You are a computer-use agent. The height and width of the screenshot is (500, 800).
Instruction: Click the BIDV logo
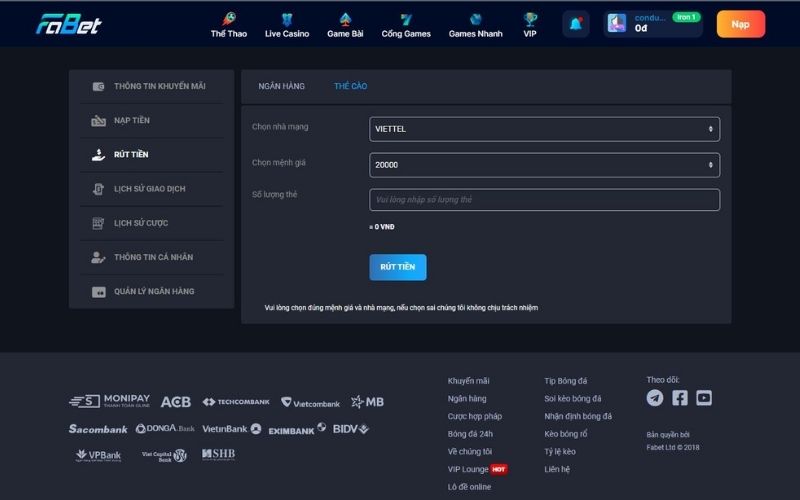(x=351, y=429)
